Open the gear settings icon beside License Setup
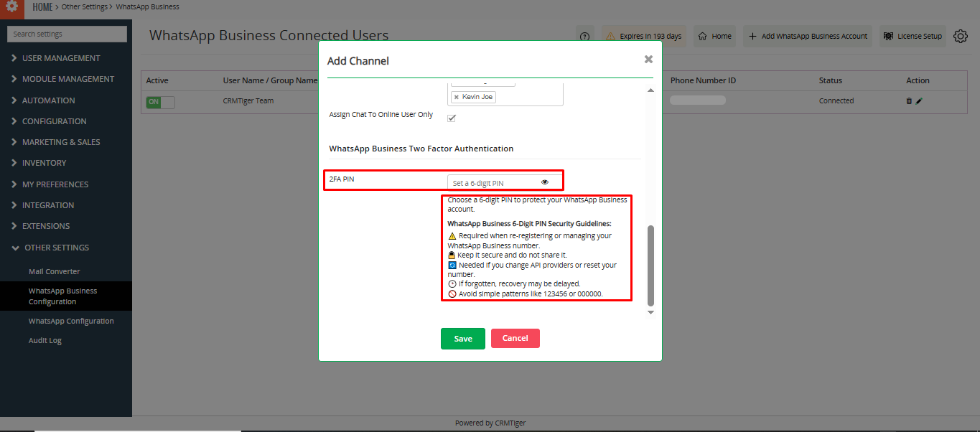Viewport: 980px width, 432px height. click(961, 36)
